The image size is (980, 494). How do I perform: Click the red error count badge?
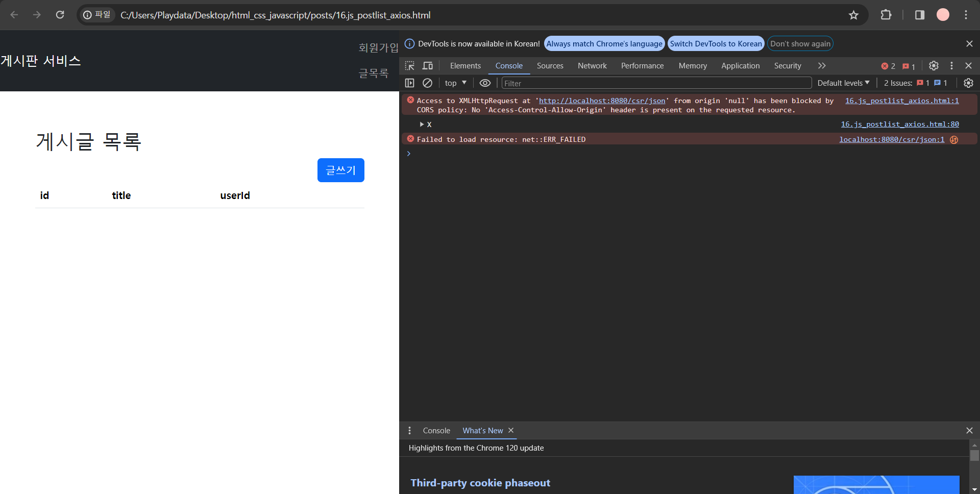[888, 66]
